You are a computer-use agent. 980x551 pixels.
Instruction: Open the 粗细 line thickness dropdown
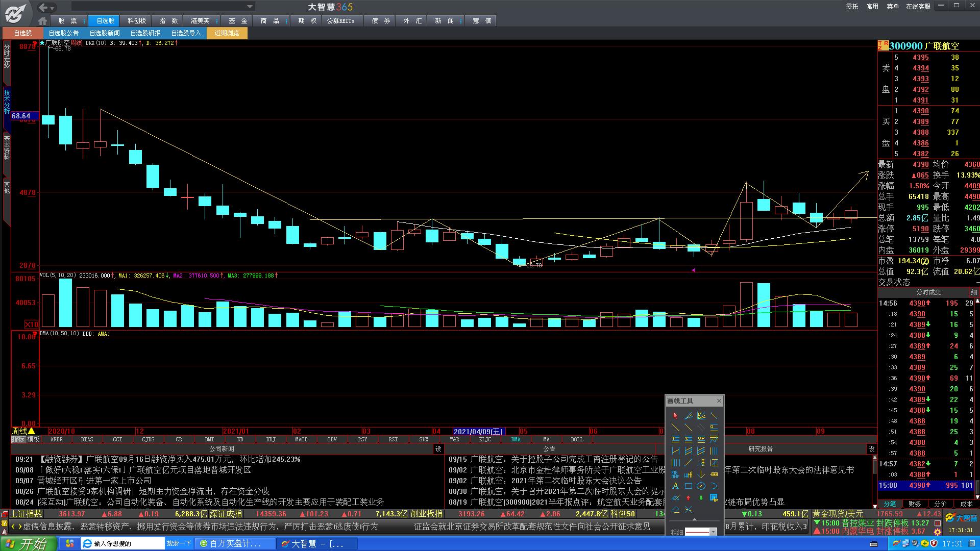coord(713,532)
